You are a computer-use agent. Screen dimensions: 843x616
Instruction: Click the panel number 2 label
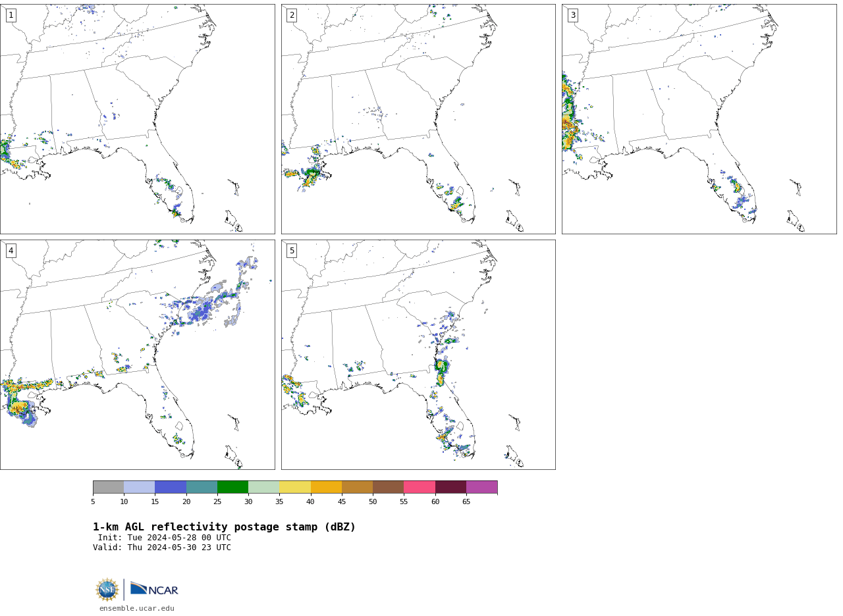(x=292, y=15)
